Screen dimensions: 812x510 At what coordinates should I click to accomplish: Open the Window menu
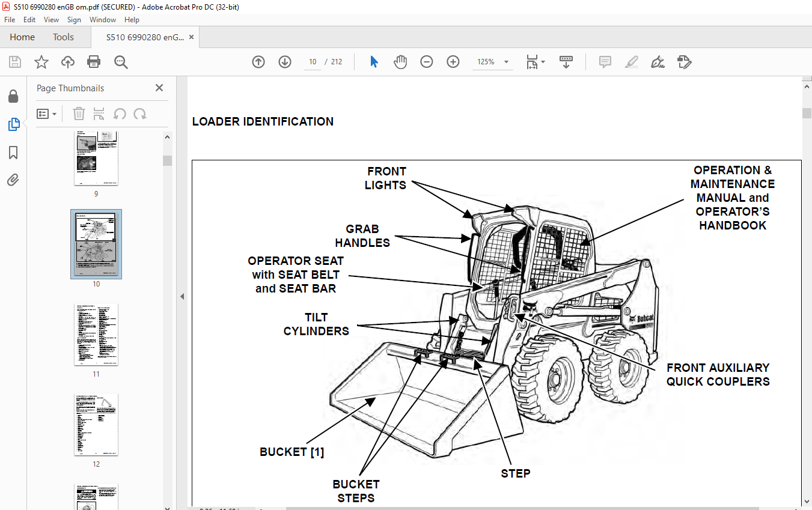[103, 20]
